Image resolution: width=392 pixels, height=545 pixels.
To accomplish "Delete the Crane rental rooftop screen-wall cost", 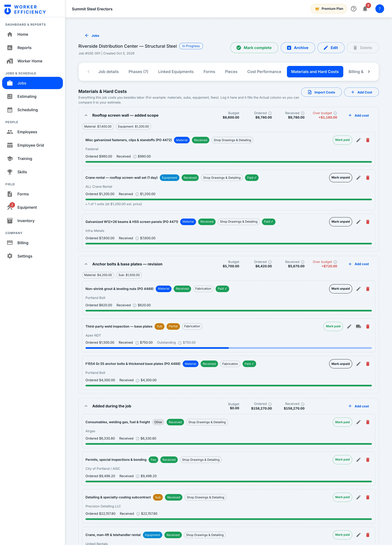I will pos(367,178).
